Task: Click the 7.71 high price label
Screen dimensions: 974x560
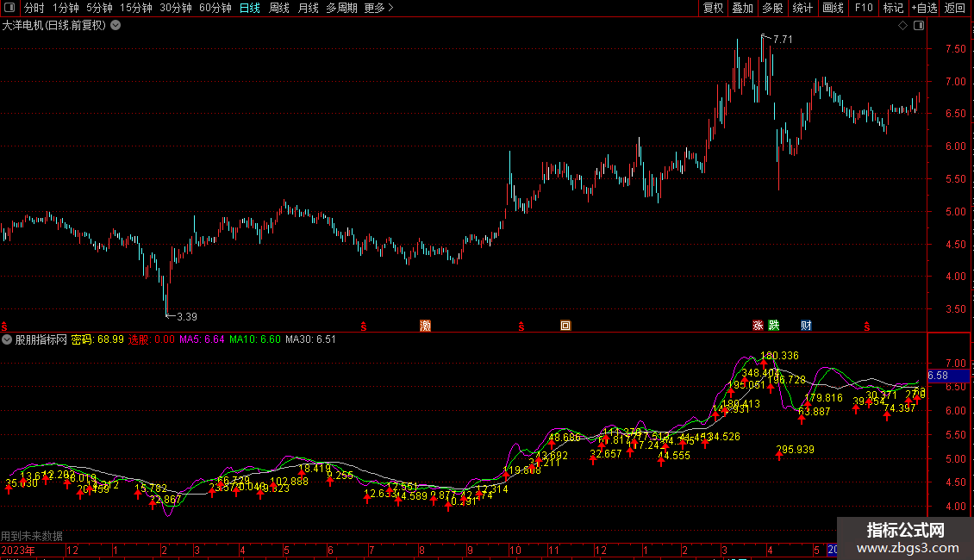Action: 783,39
